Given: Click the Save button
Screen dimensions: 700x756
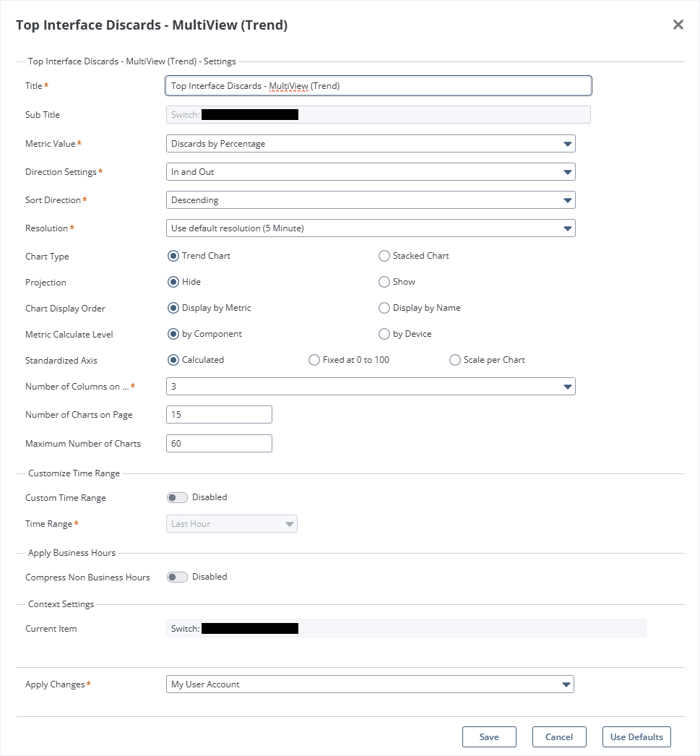Looking at the screenshot, I should 489,737.
